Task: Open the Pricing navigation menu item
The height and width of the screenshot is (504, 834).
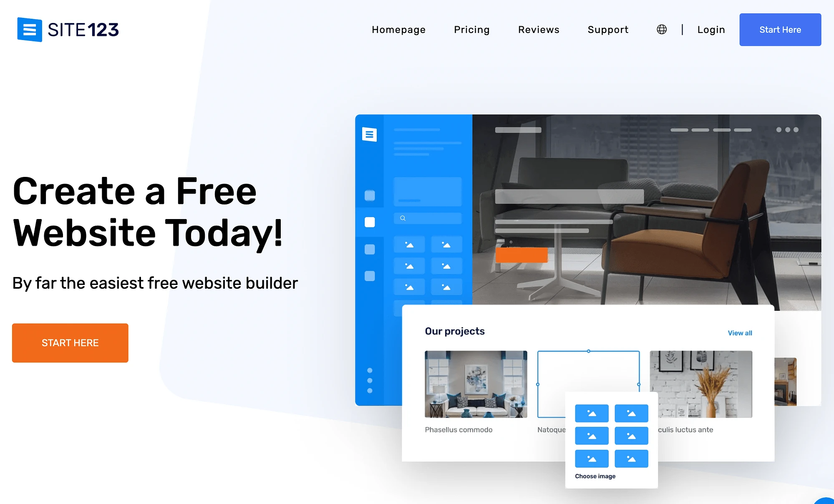Action: (x=471, y=30)
